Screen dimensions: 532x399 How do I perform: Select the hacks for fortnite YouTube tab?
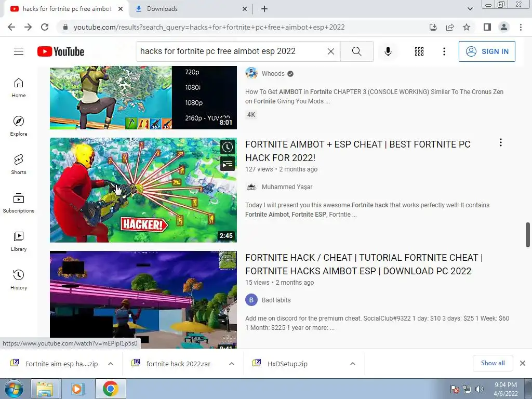coord(66,9)
